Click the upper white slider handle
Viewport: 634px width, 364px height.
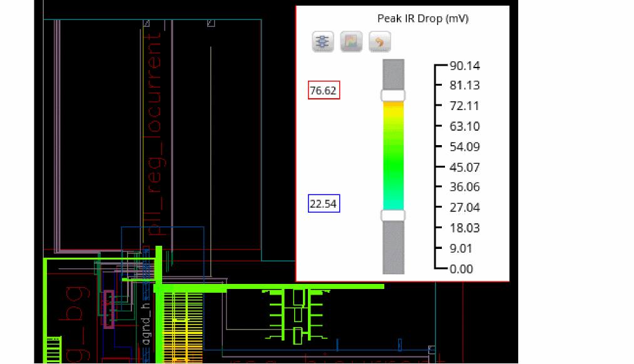[x=393, y=96]
